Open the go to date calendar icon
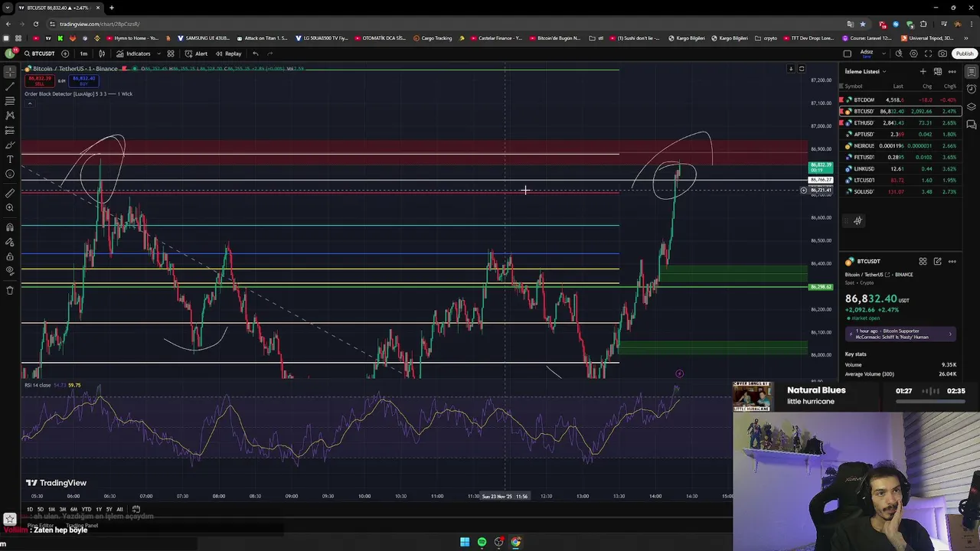The width and height of the screenshot is (980, 551). [x=136, y=509]
